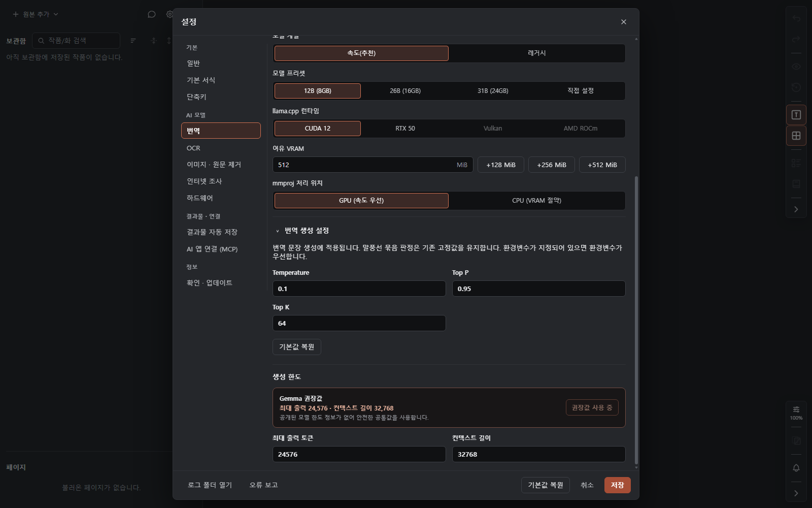Click the sort lines icon next to library search
Image resolution: width=812 pixels, height=508 pixels.
coord(133,41)
